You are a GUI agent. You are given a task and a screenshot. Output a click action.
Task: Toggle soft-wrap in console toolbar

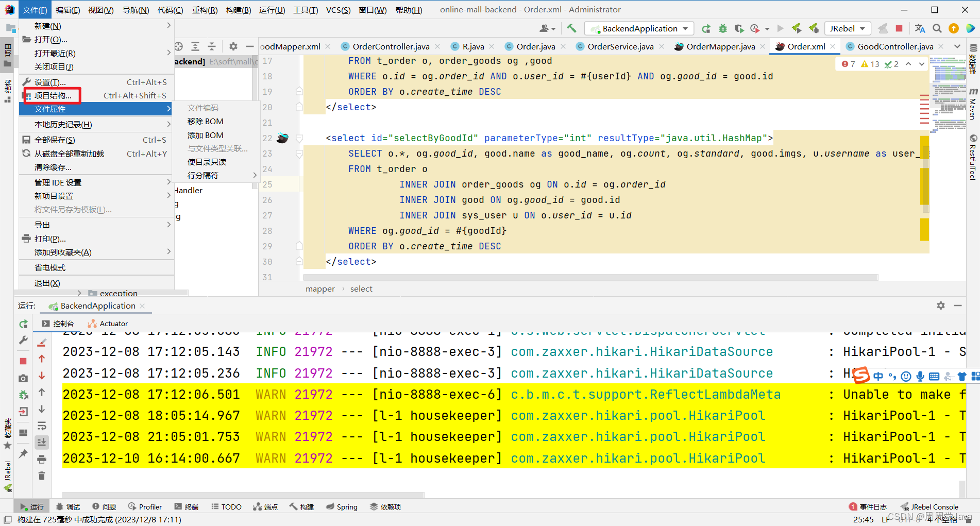(x=42, y=426)
